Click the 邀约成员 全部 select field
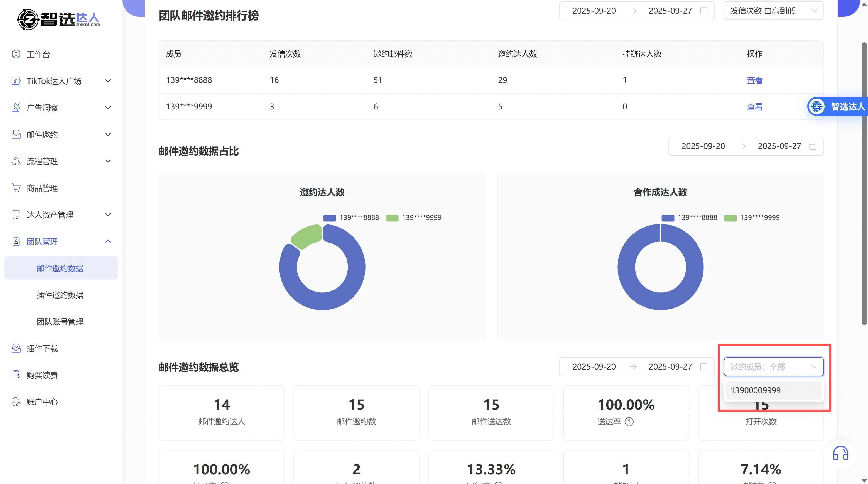 click(773, 367)
